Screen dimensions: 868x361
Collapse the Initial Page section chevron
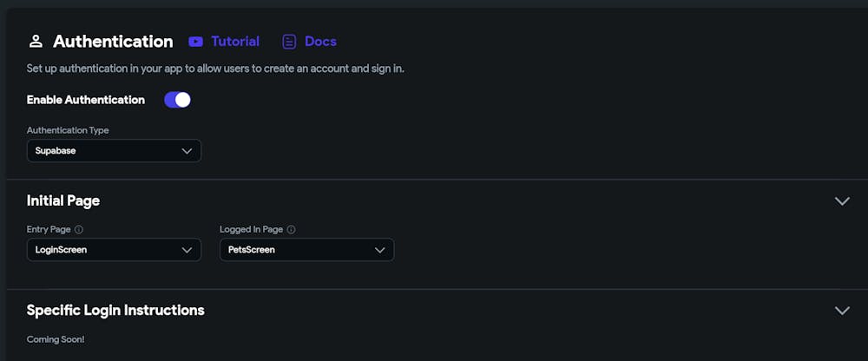tap(841, 200)
